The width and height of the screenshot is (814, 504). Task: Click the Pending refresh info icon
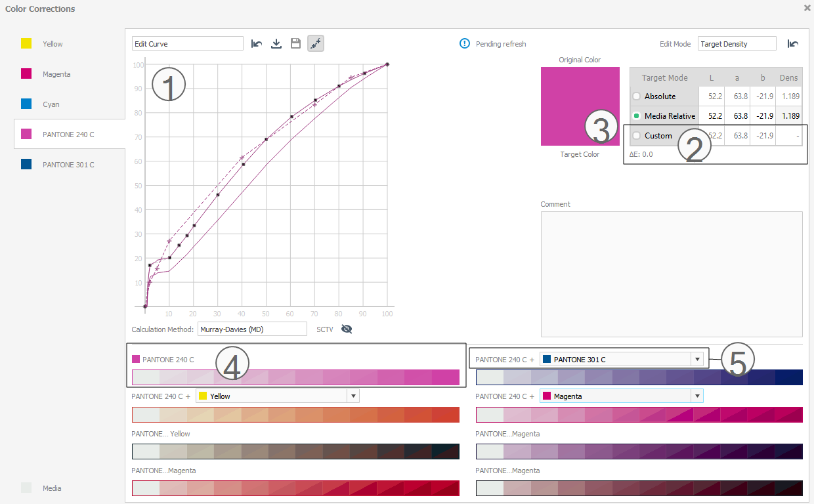pyautogui.click(x=465, y=44)
